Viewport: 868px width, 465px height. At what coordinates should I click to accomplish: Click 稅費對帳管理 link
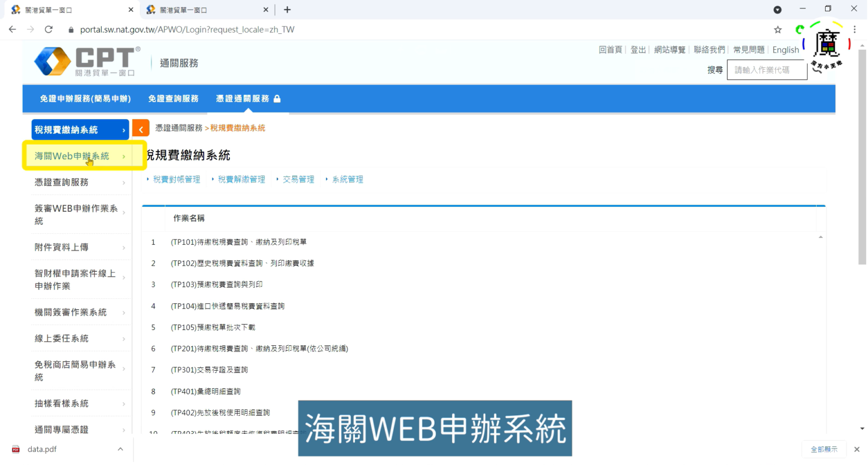[x=176, y=180]
